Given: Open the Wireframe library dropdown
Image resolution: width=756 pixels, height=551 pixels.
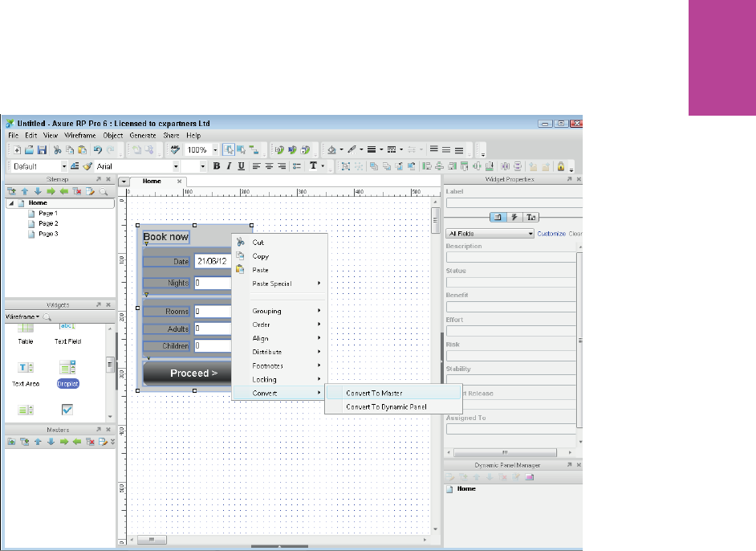Looking at the screenshot, I should coord(22,317).
